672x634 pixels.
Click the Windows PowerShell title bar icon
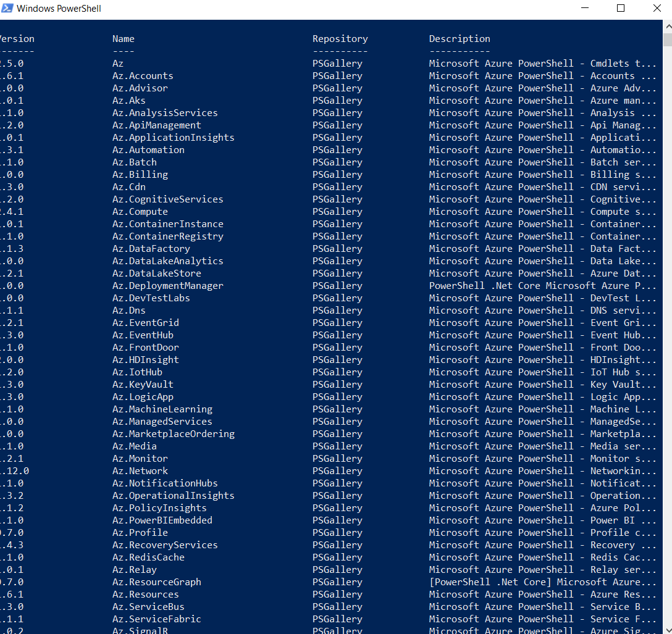tap(7, 8)
